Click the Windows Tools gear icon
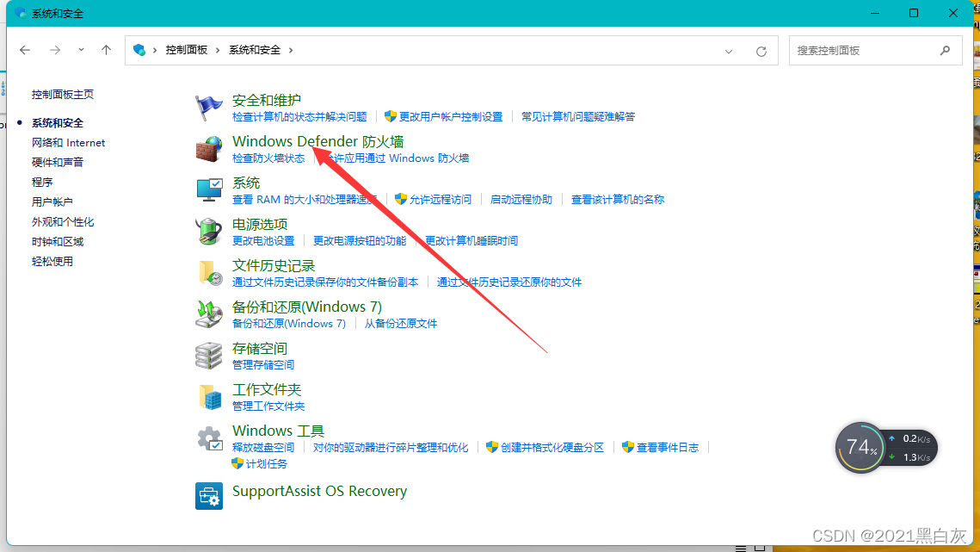Screen dimensions: 980x552 [209, 438]
